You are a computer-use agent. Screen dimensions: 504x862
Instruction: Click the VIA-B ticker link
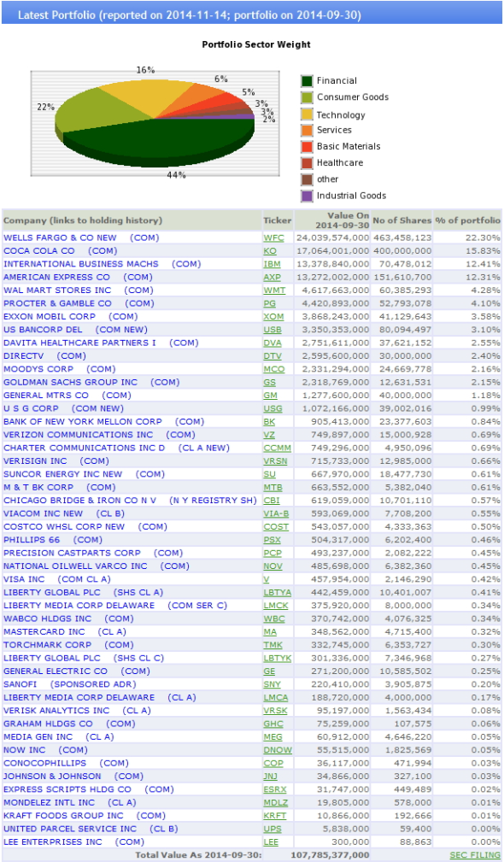point(276,514)
